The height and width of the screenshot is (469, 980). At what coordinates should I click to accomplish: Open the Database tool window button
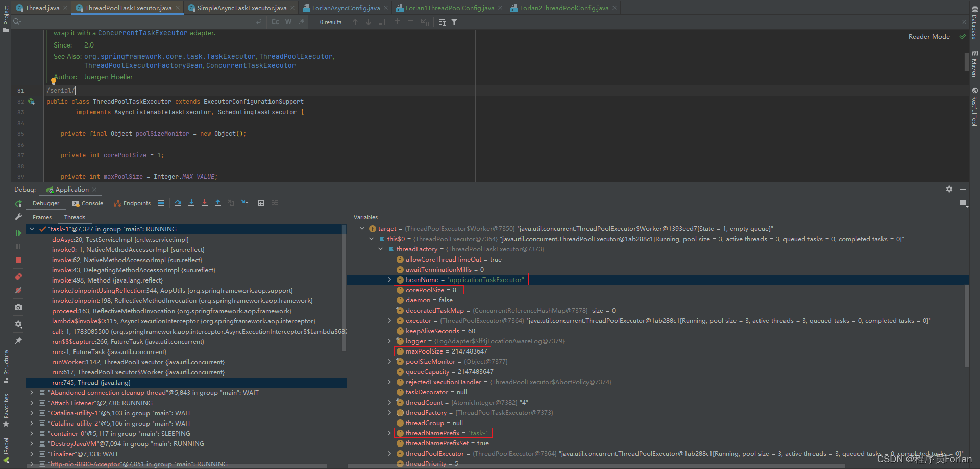pyautogui.click(x=974, y=23)
